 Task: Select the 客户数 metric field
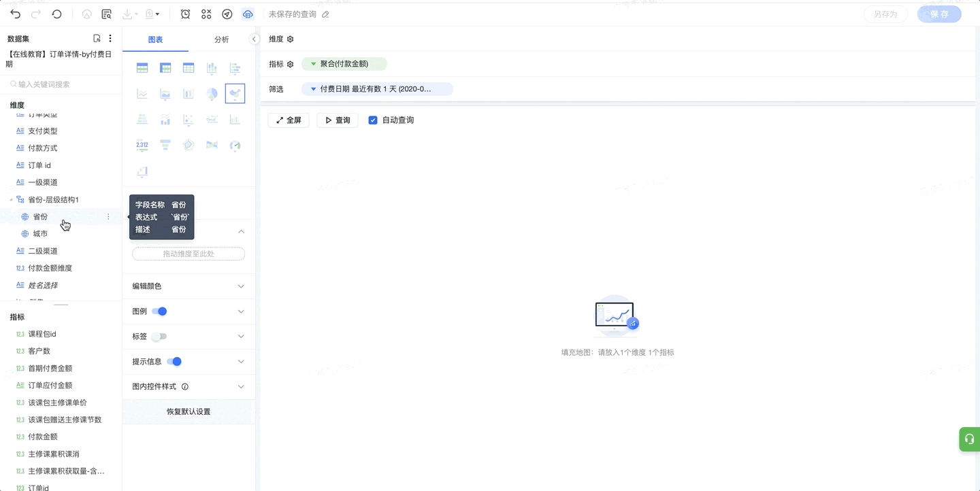click(x=39, y=352)
